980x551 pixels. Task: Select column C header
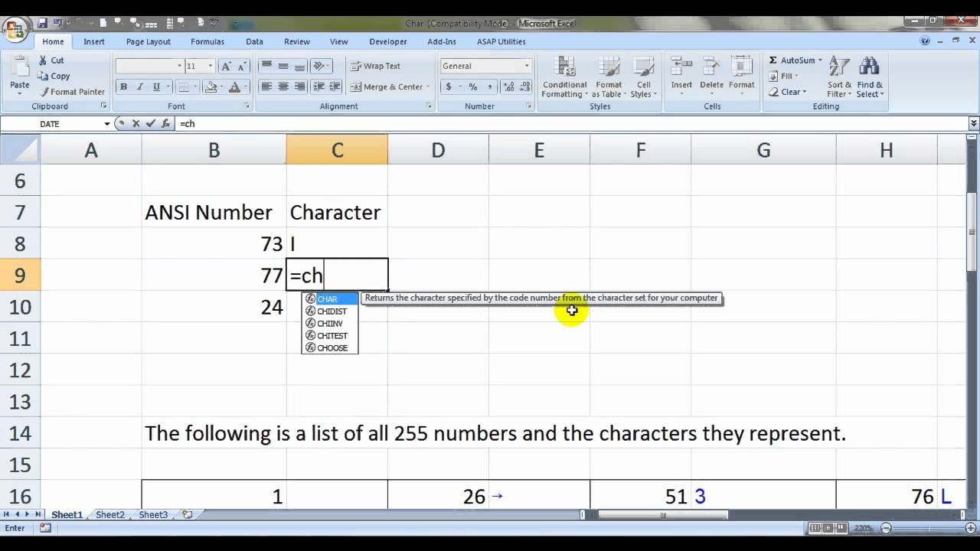pyautogui.click(x=337, y=150)
